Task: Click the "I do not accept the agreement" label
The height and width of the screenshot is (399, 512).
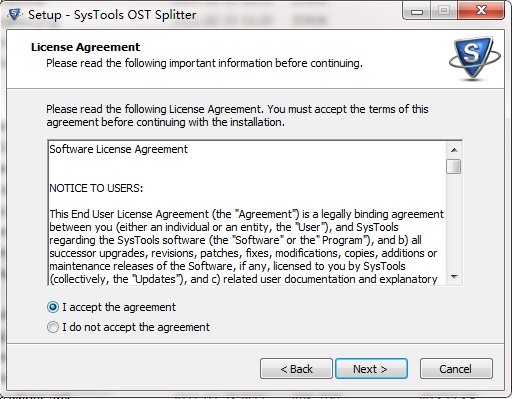Action: (x=136, y=327)
